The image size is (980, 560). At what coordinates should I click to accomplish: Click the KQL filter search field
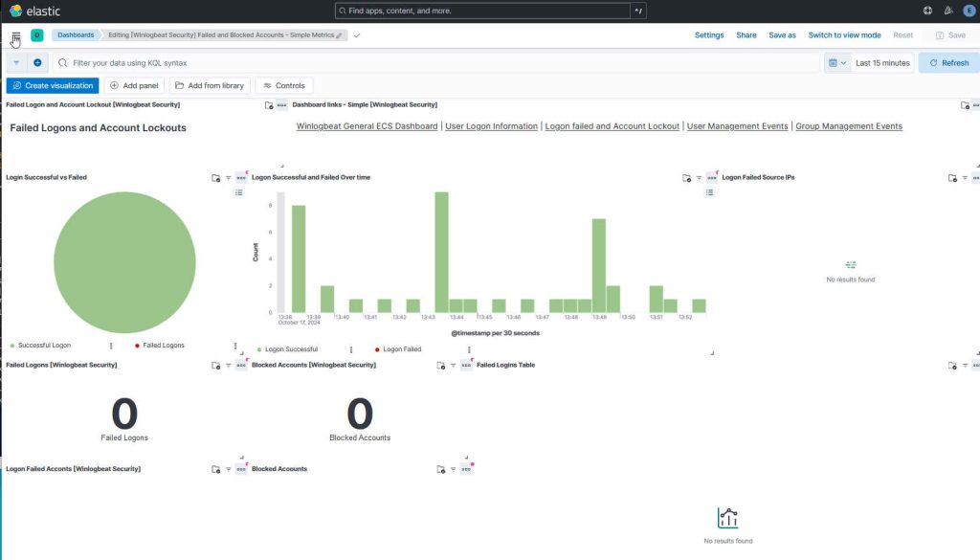(287, 62)
